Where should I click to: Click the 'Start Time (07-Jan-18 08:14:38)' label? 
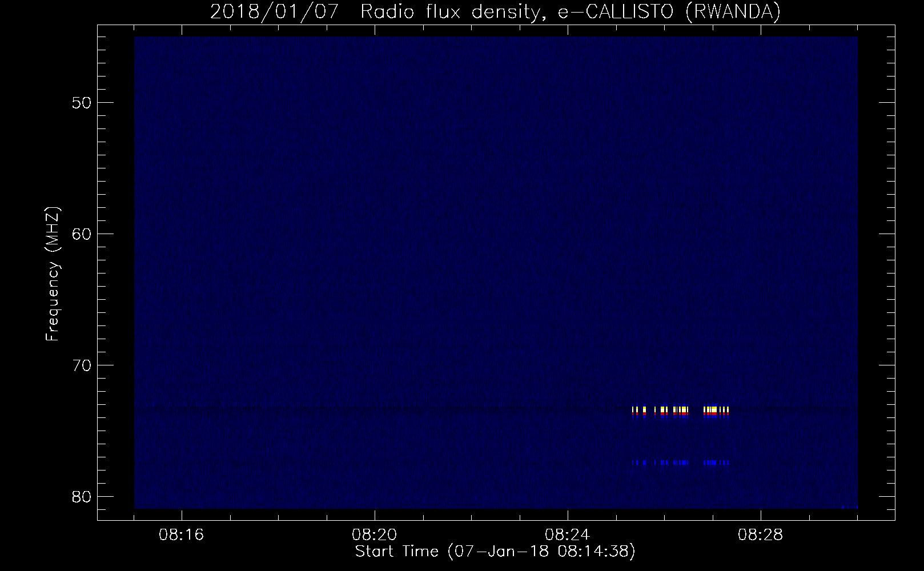pos(495,552)
